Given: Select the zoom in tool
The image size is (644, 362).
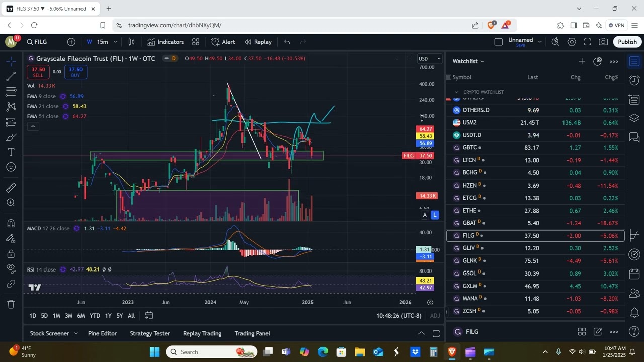Looking at the screenshot, I should point(11,203).
